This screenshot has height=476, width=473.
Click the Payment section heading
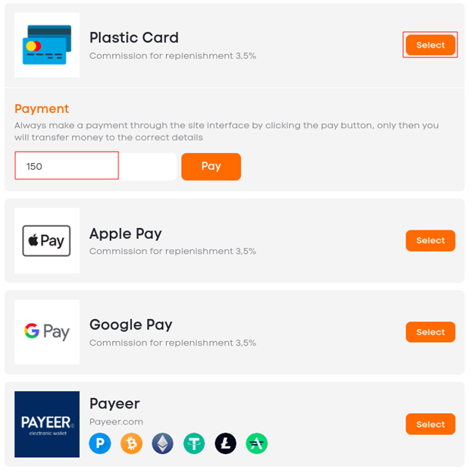[x=42, y=108]
